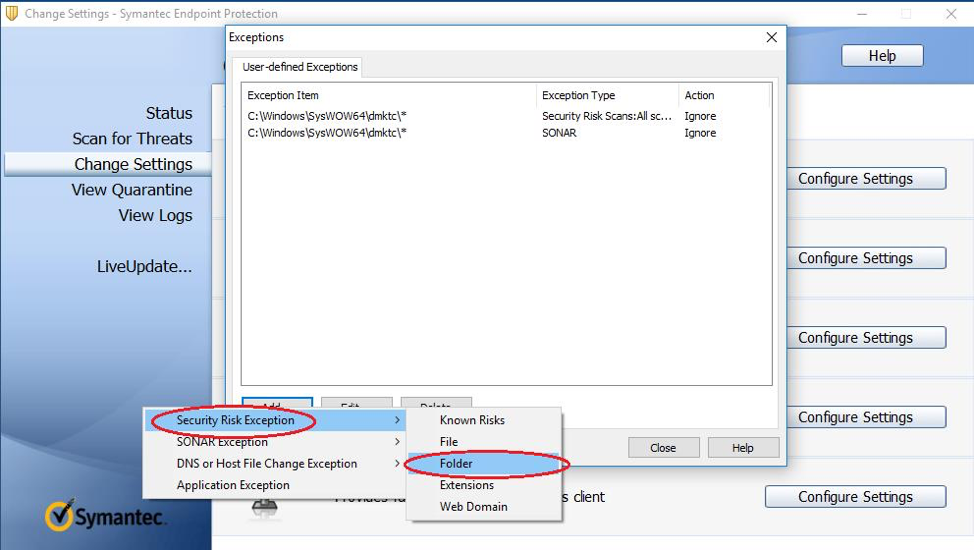This screenshot has height=550, width=974.
Task: Choose Security Risk Exception menu entry
Action: 275,420
